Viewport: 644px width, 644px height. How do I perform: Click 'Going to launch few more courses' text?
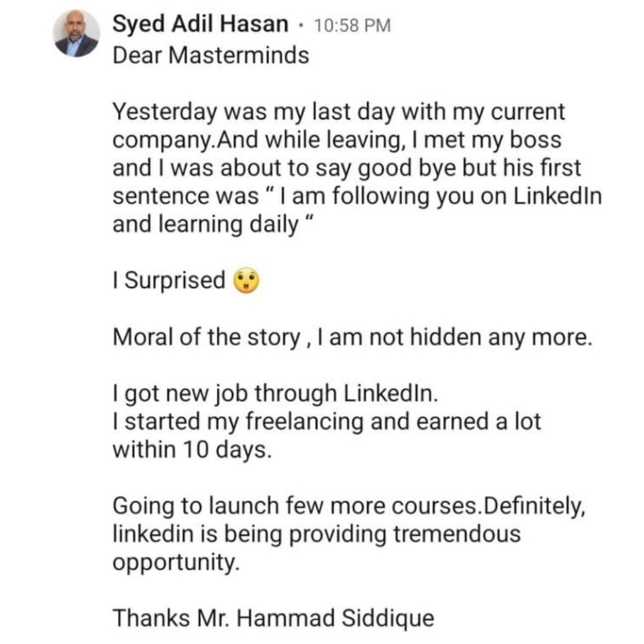(297, 506)
